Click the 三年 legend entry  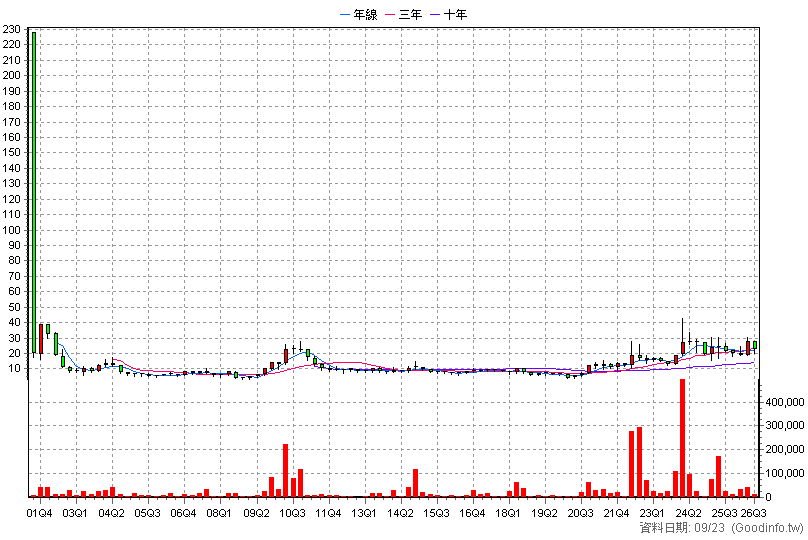coord(403,14)
